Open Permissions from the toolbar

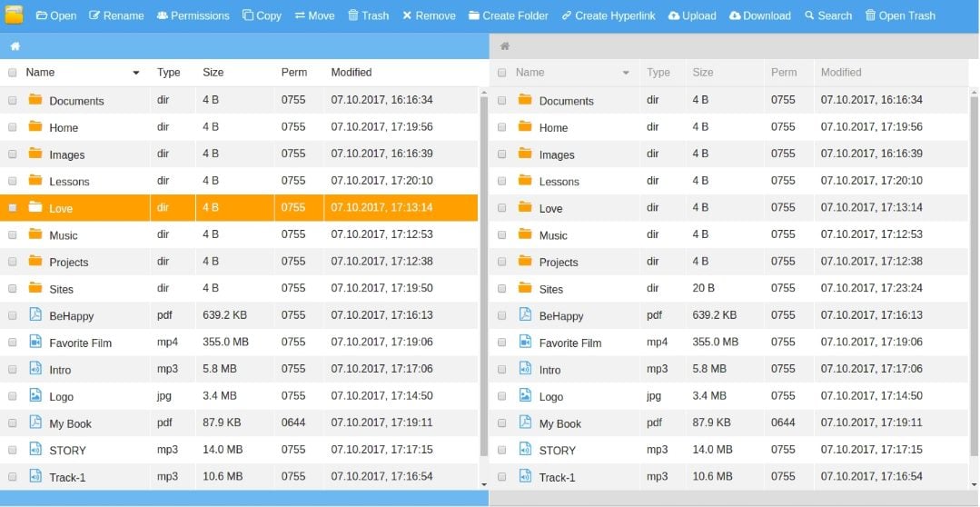pos(193,15)
